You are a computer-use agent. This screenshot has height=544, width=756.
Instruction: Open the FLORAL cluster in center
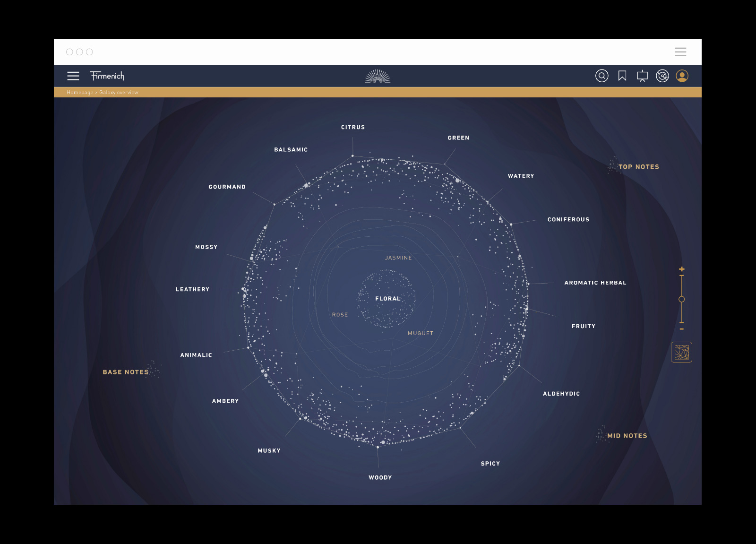click(388, 299)
